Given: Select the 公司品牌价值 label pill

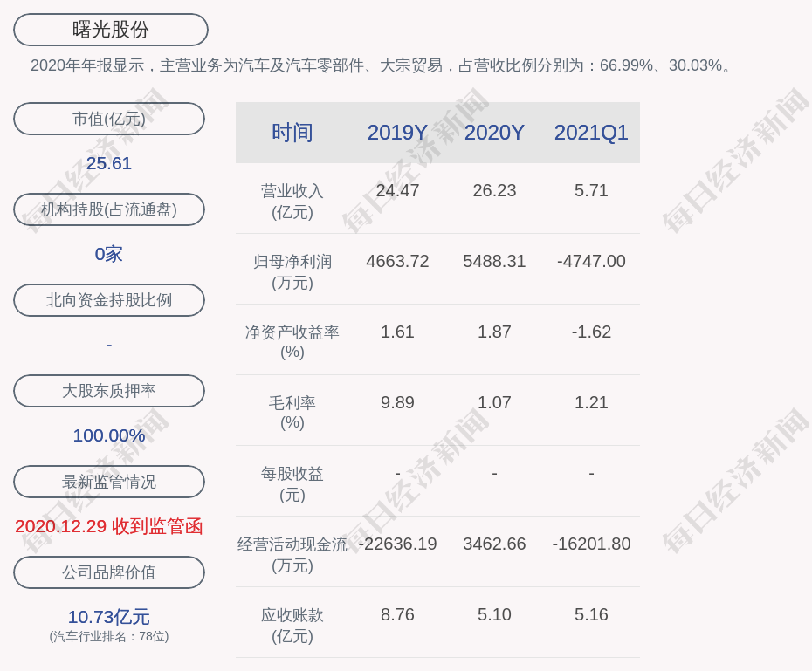Looking at the screenshot, I should point(109,572).
